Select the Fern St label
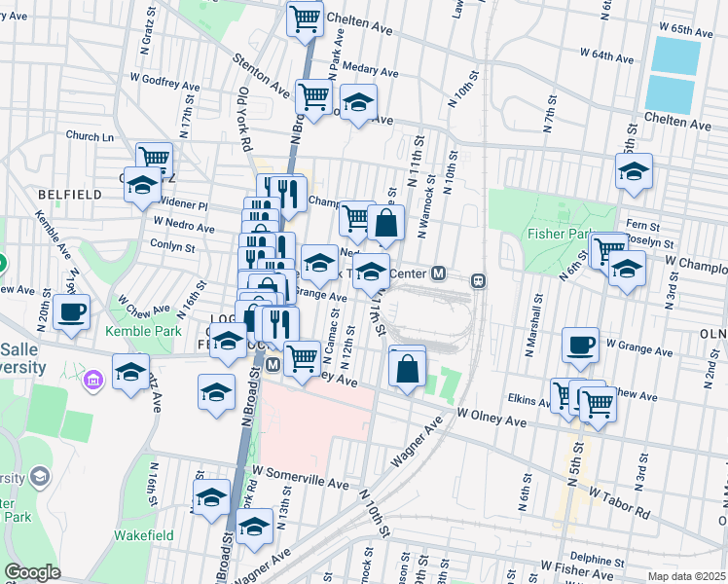Screen dimensions: 728x584 (x=642, y=225)
